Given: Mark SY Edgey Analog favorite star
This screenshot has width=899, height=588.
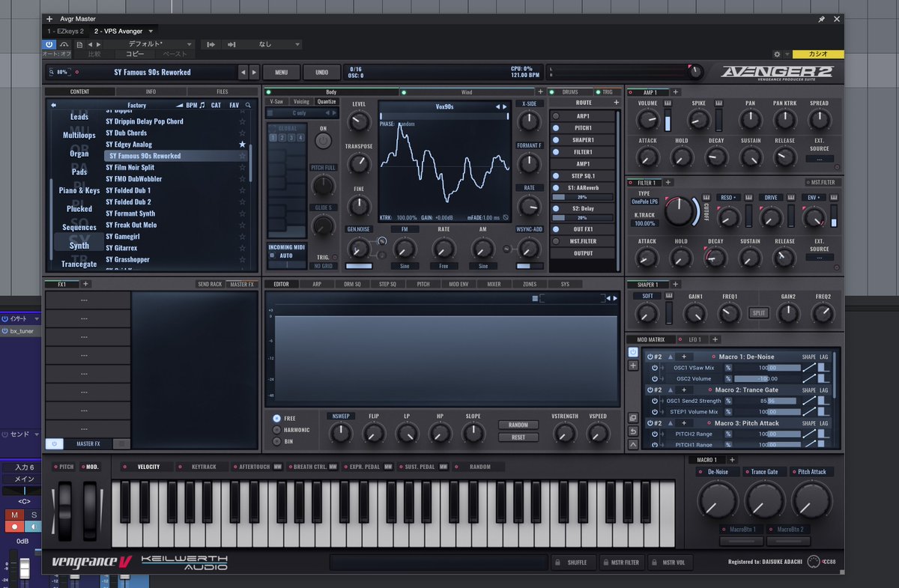Looking at the screenshot, I should tap(242, 144).
